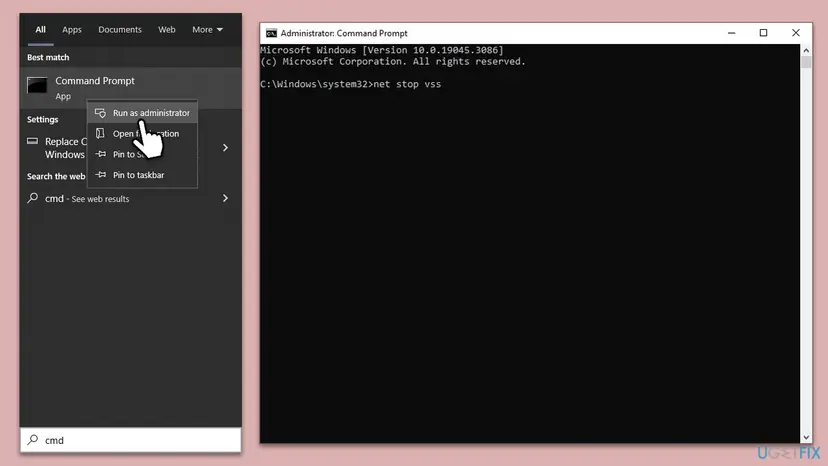Click the Command Prompt best match text
828x466 pixels.
(95, 81)
